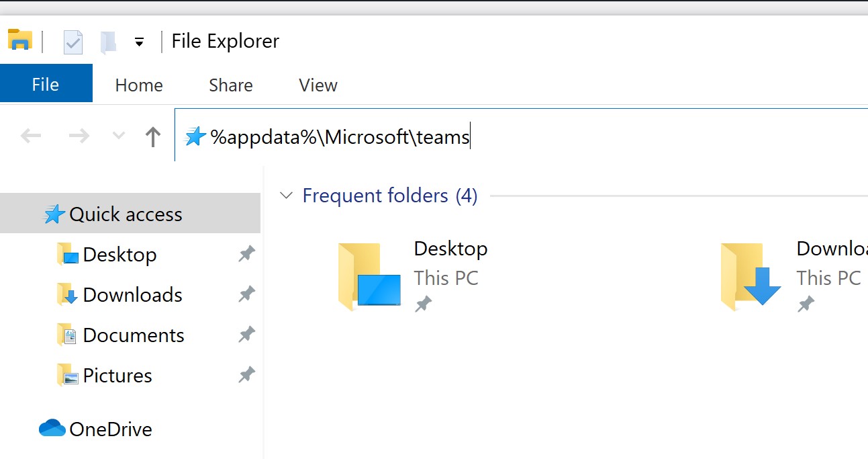Screen dimensions: 868x459
Task: Switch to the Share ribbon tab
Action: point(230,85)
